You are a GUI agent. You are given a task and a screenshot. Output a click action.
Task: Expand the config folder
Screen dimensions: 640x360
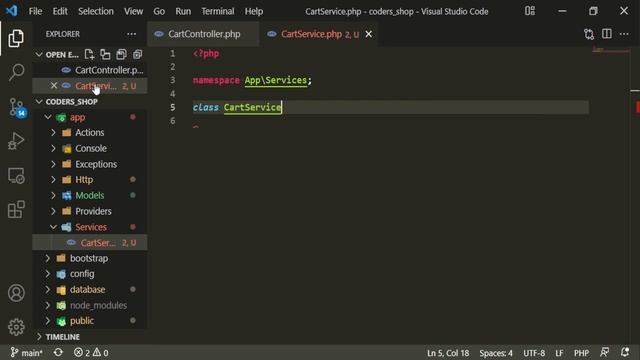click(x=48, y=274)
